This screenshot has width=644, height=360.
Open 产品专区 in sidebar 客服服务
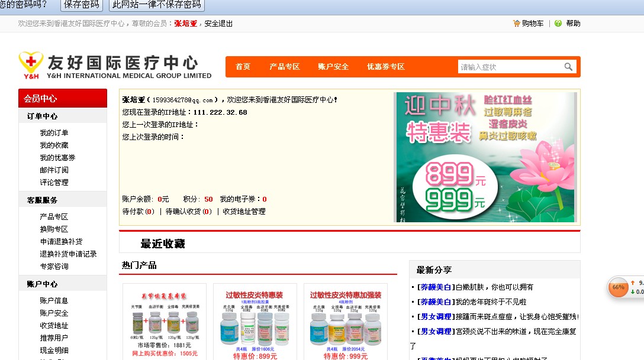coord(54,216)
